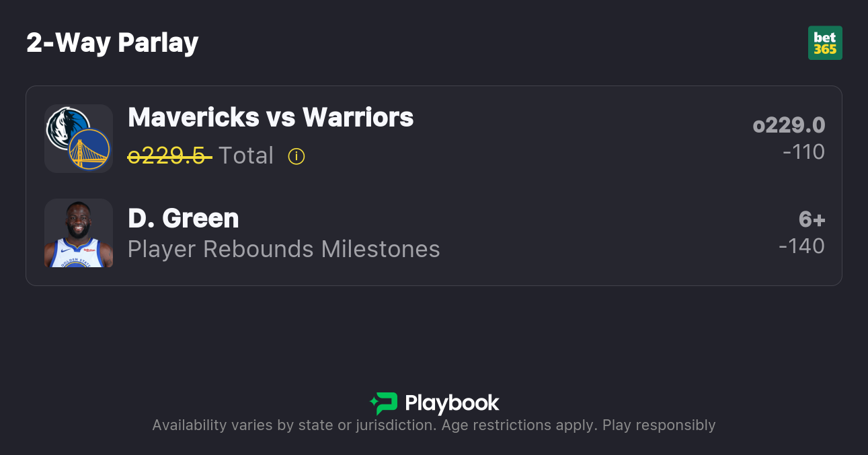Screen dimensions: 868x455
Task: Click the -110 odds on the total
Action: pos(803,152)
